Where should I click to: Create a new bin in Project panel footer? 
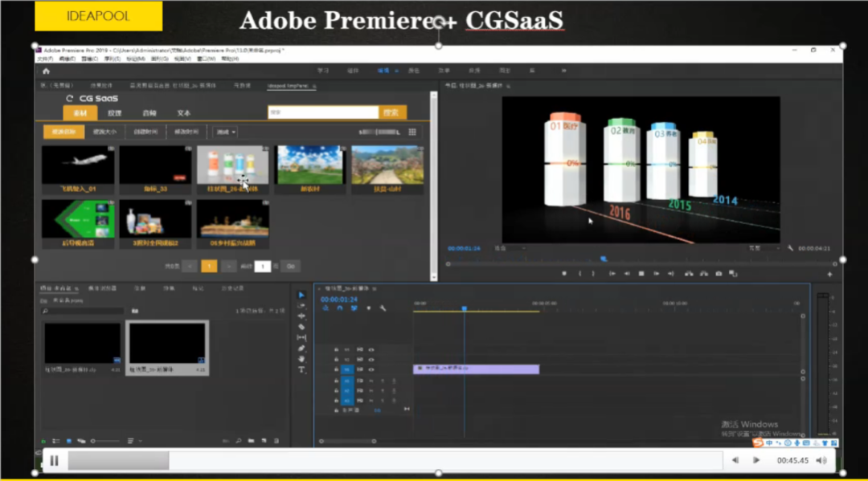click(x=252, y=441)
